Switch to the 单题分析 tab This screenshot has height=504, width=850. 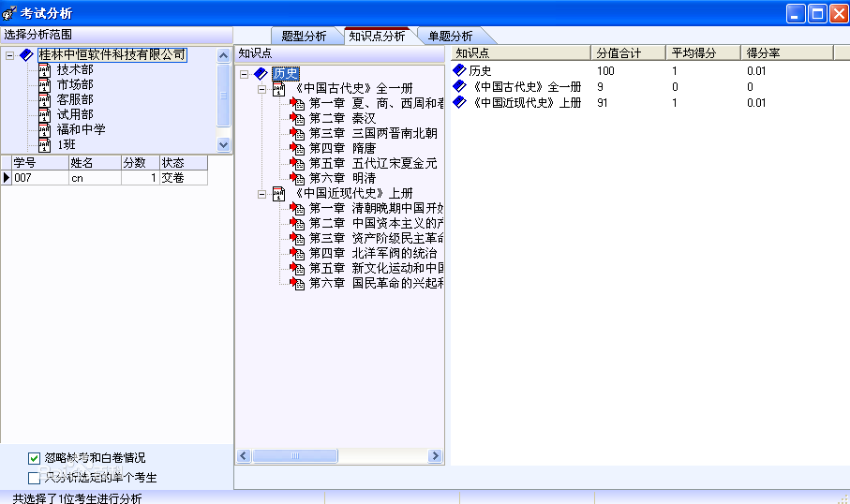[x=451, y=37]
